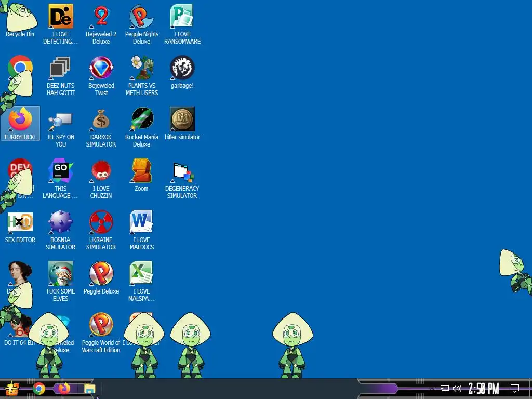The height and width of the screenshot is (399, 532).
Task: Open the 'DEEZ NUTS HAH GOTTI' stacked-windows icon
Action: click(x=60, y=76)
